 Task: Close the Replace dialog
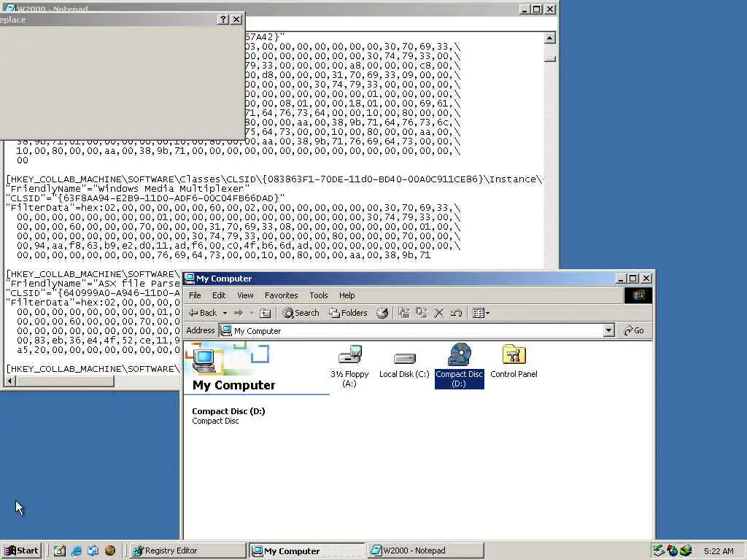pos(236,19)
